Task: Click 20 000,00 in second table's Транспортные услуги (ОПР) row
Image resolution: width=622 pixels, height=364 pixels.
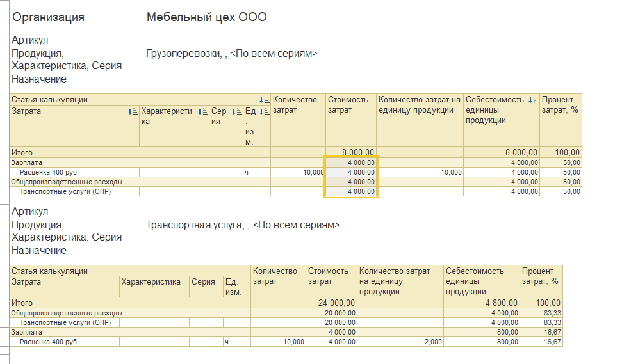Action: click(340, 322)
